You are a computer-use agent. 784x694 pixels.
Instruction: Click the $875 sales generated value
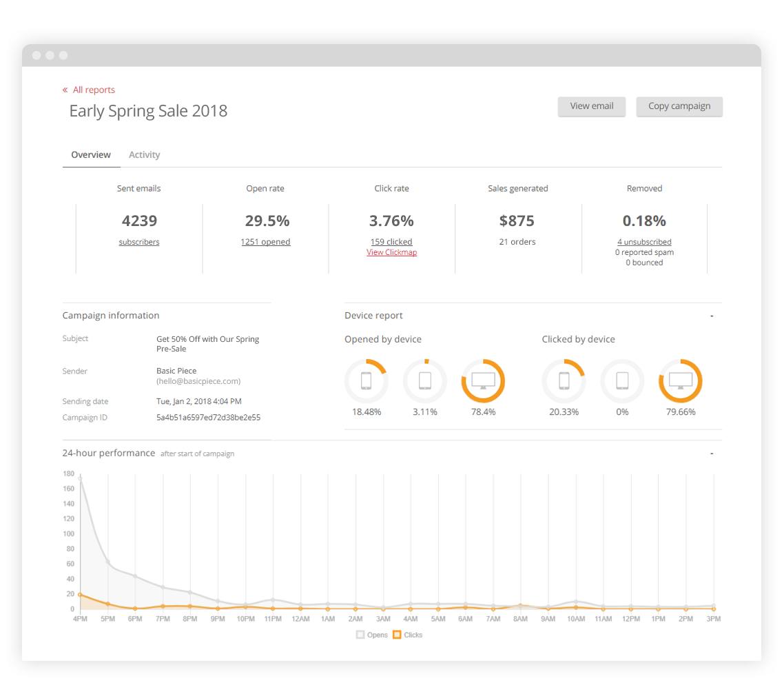point(517,221)
